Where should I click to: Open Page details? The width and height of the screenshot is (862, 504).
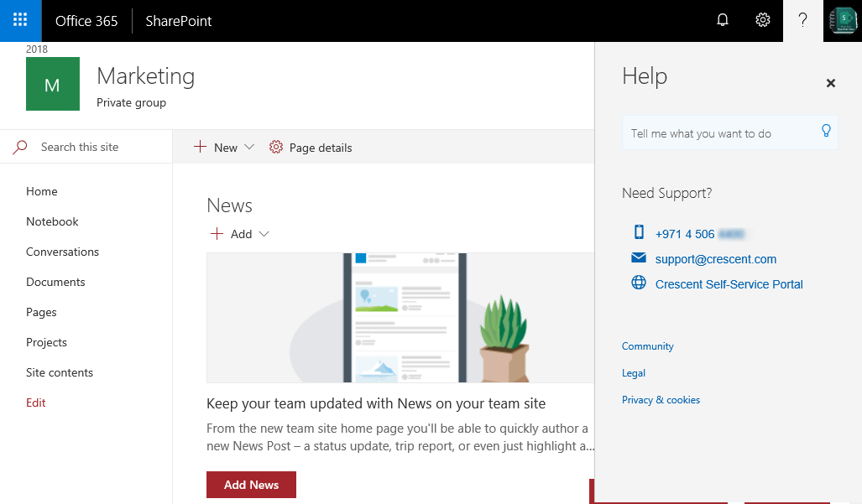[311, 148]
